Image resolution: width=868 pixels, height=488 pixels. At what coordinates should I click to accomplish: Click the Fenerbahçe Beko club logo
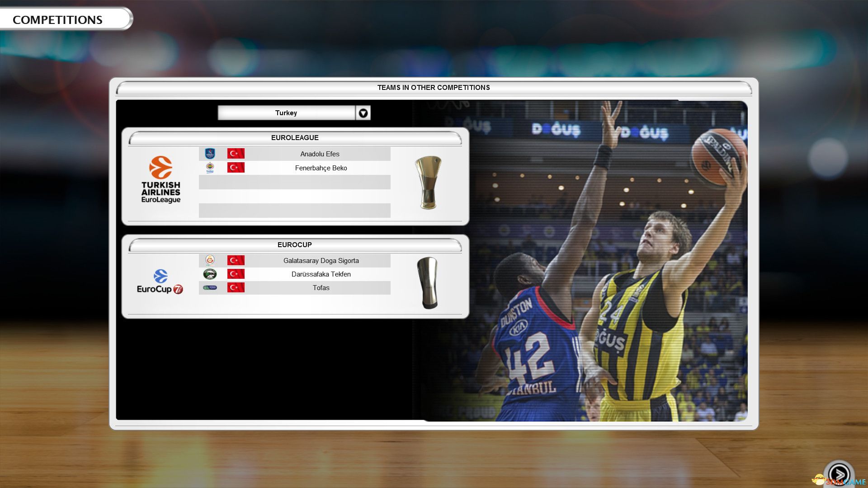[210, 168]
